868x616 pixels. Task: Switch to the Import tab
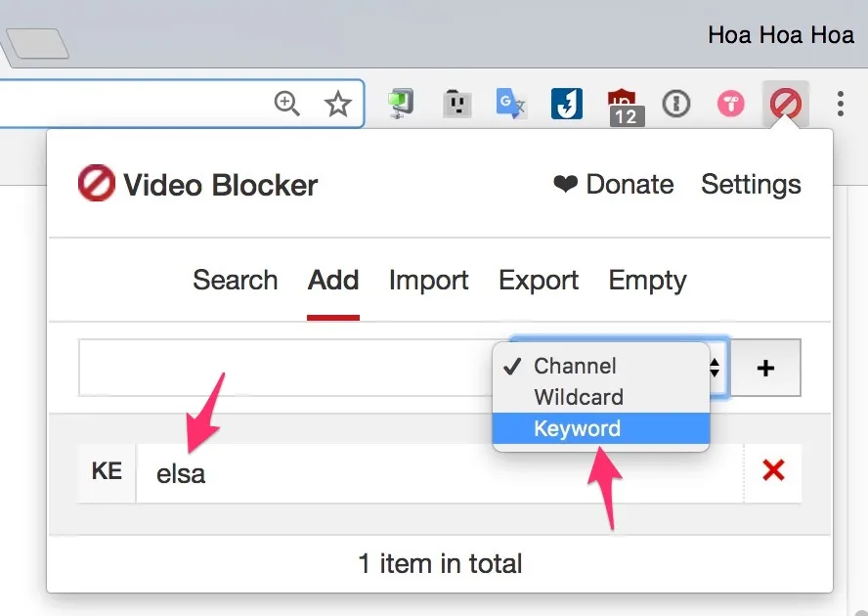[429, 280]
